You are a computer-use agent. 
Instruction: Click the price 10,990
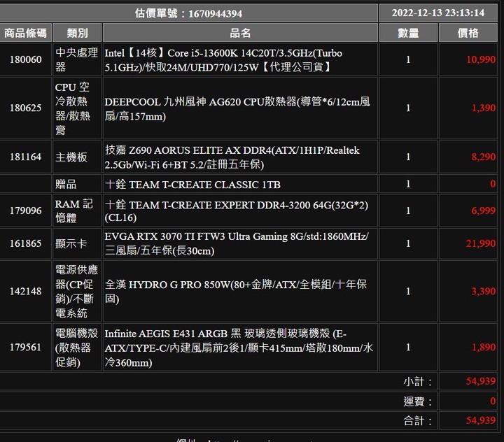pos(480,59)
